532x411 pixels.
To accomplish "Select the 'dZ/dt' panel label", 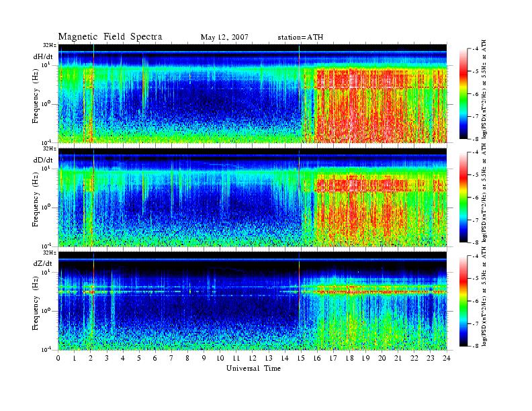I will (43, 263).
